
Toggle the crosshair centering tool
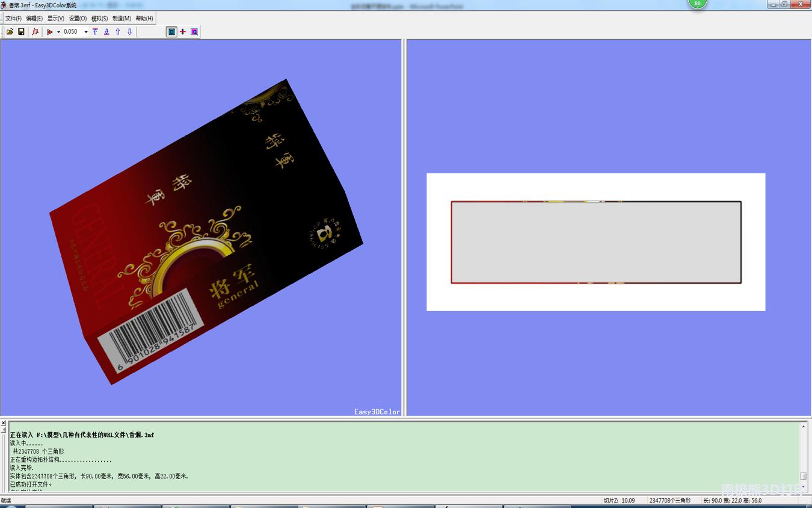[x=182, y=32]
